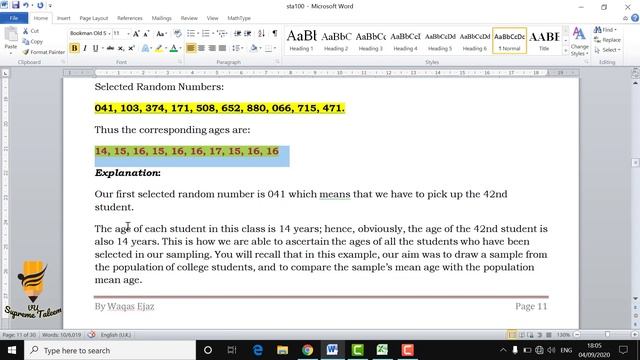
Task: Justify the paragraph text
Action: coord(222,49)
